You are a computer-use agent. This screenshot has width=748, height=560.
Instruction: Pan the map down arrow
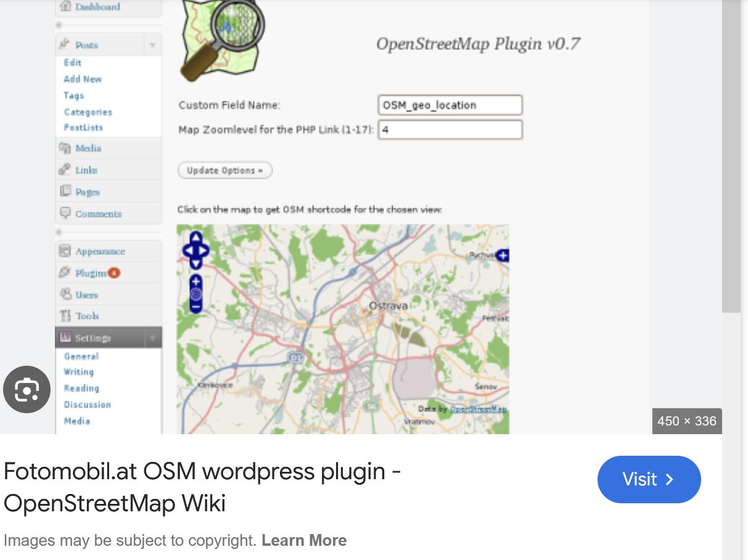tap(195, 263)
